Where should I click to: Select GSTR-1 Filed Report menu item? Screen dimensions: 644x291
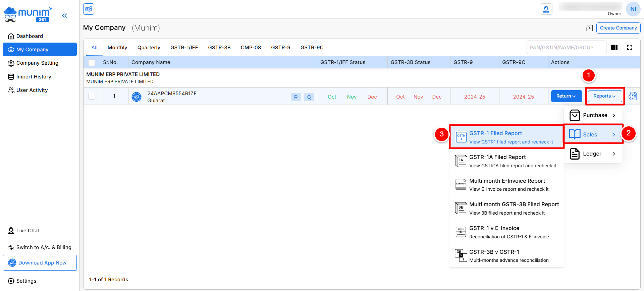click(506, 137)
